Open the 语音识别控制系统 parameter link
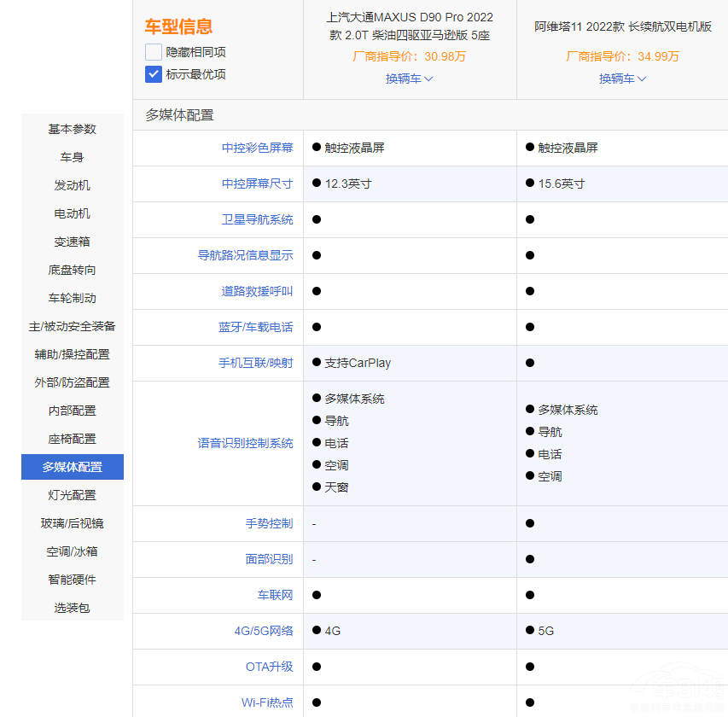 pos(245,443)
